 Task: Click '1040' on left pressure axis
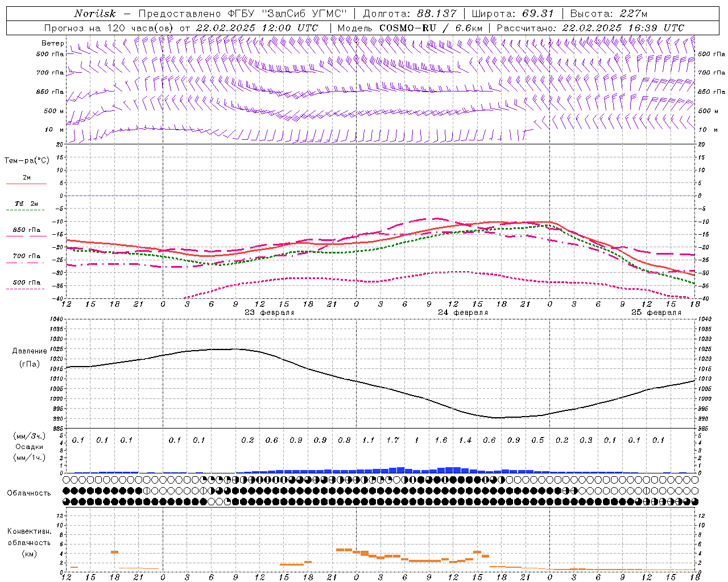pos(57,319)
